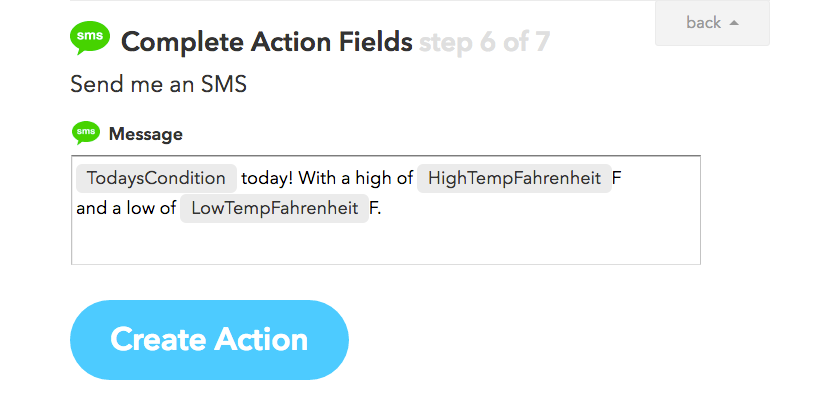
Task: Click the 'Send me an SMS' subtitle
Action: point(158,84)
